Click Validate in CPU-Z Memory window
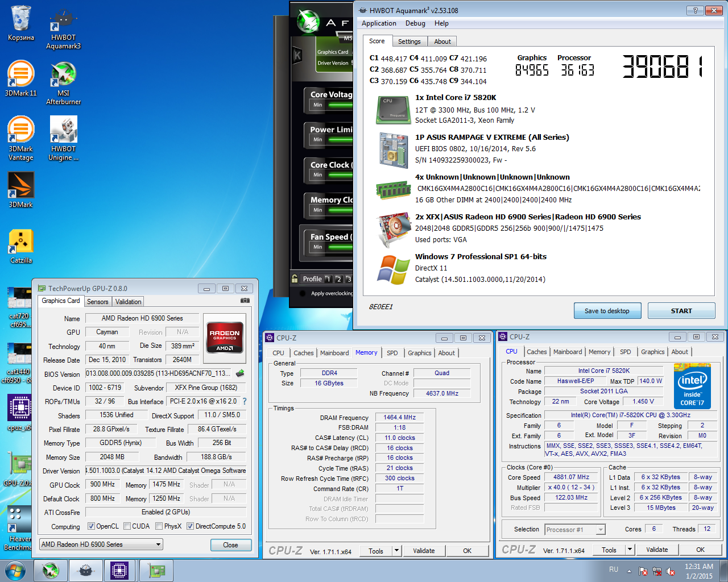Screen dimensions: 728x582 424,551
